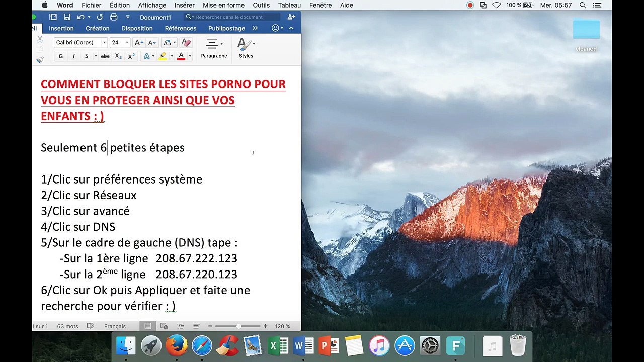
Task: Open the Publipostage tab
Action: click(x=227, y=28)
